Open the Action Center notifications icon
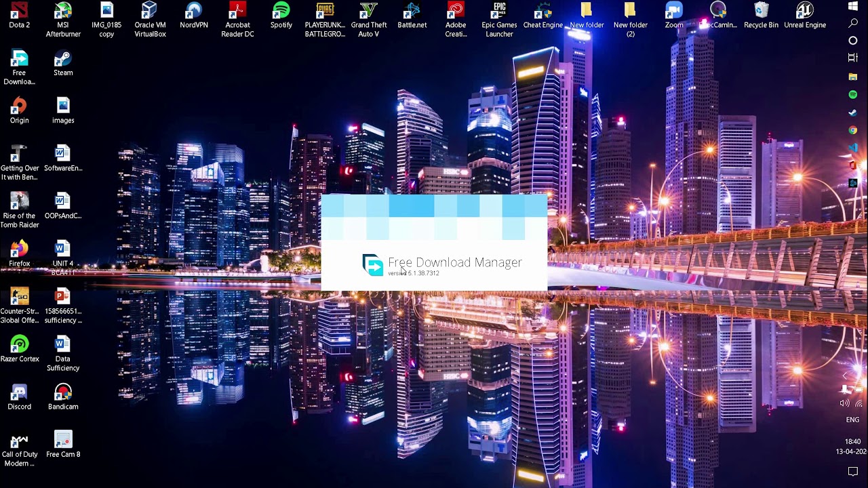This screenshot has height=488, width=868. point(853,472)
